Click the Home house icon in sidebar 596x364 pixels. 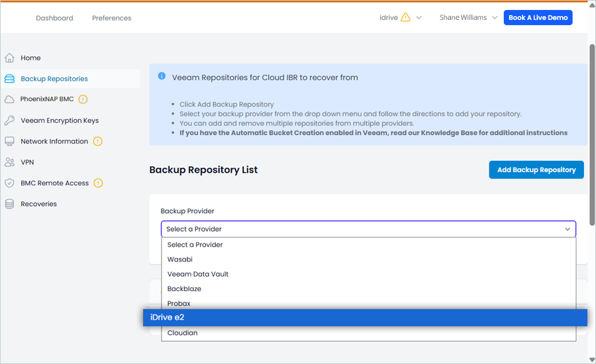point(9,58)
